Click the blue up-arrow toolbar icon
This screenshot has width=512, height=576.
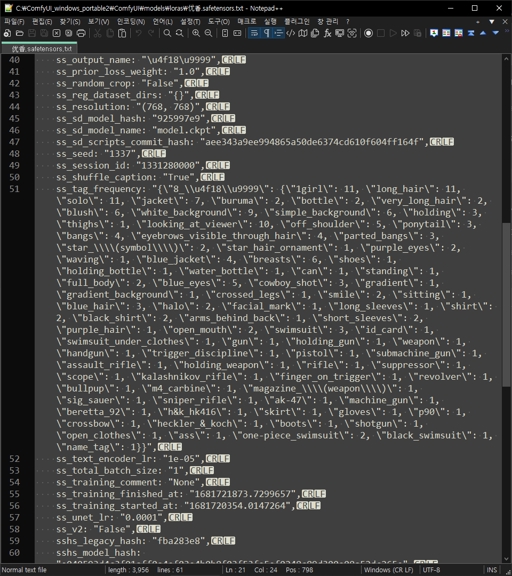483,33
